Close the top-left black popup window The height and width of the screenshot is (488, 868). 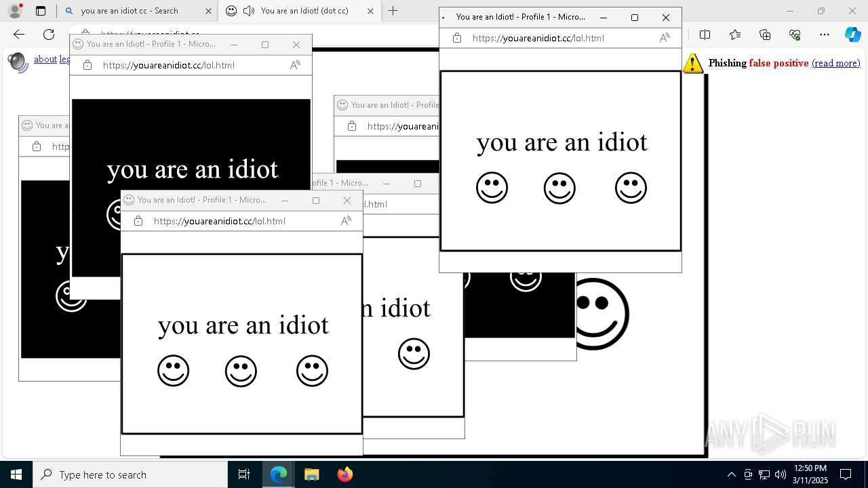[296, 45]
